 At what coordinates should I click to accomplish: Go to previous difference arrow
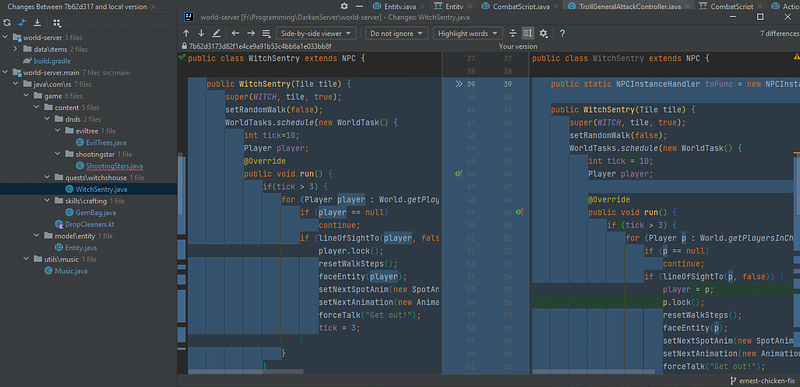[x=186, y=33]
